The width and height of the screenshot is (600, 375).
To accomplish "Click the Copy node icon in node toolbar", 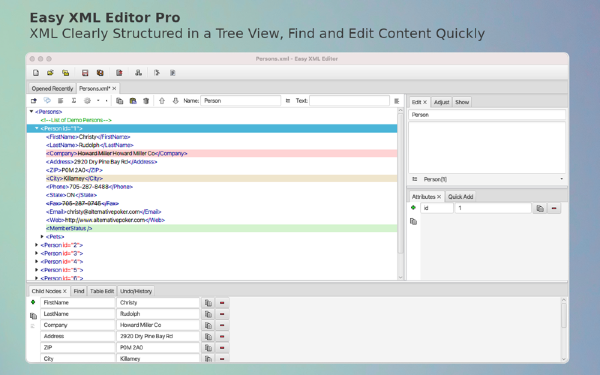I will click(119, 101).
